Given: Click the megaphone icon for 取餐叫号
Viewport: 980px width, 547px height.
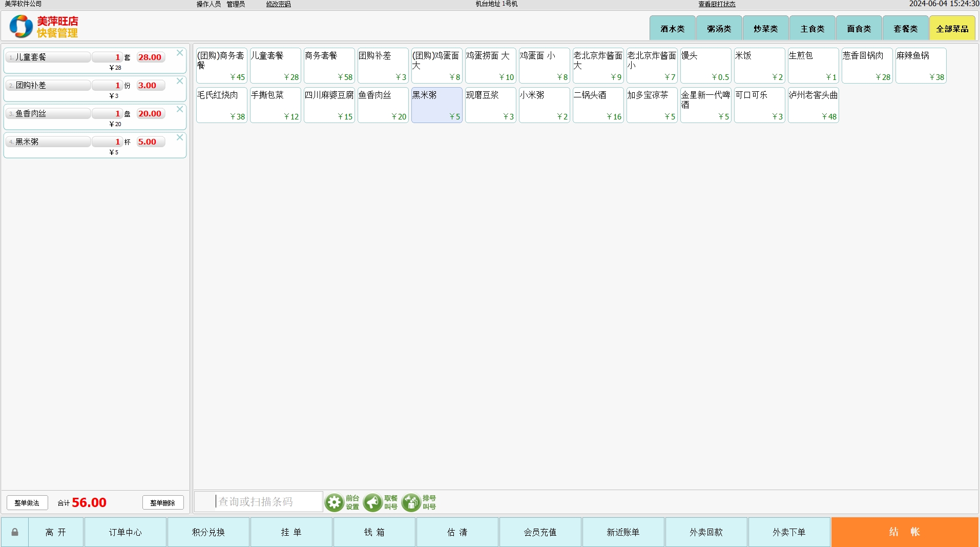Looking at the screenshot, I should click(x=372, y=502).
